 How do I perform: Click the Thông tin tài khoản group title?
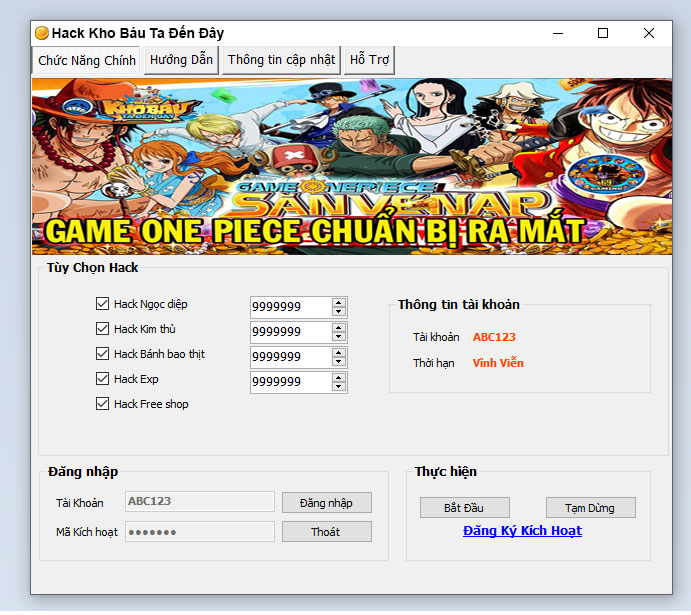point(459,304)
